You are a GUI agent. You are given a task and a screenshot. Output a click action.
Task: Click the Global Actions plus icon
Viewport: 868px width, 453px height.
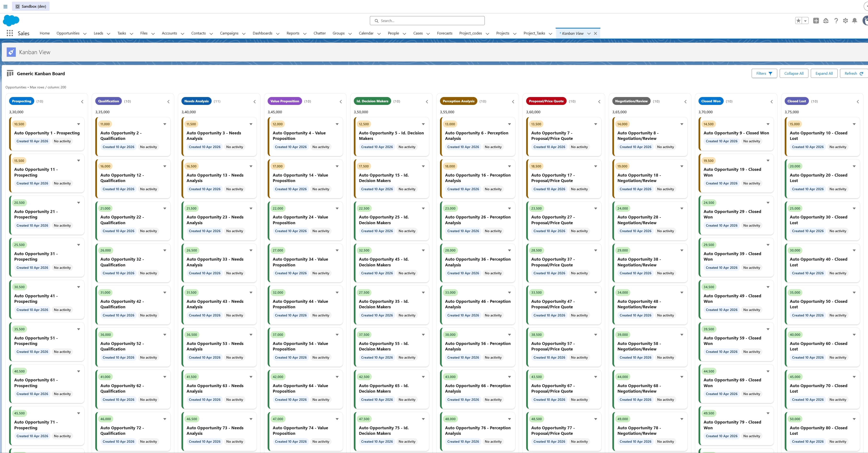(816, 21)
